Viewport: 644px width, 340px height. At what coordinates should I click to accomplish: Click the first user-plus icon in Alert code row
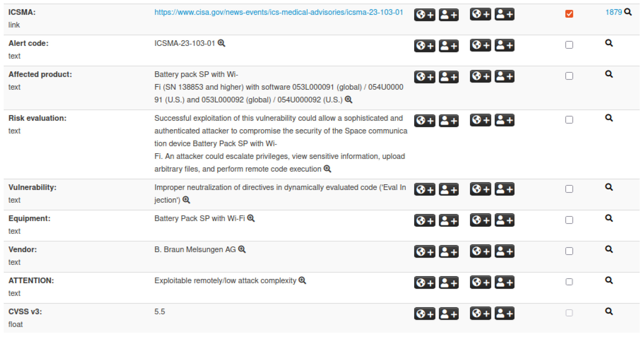[x=448, y=46]
